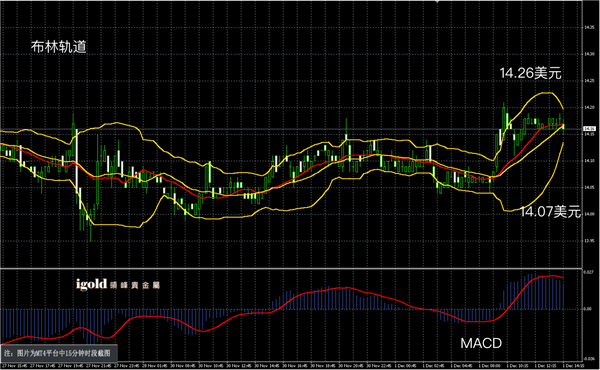600x370 pixels.
Task: Click the horizontal current price line
Action: click(x=291, y=129)
